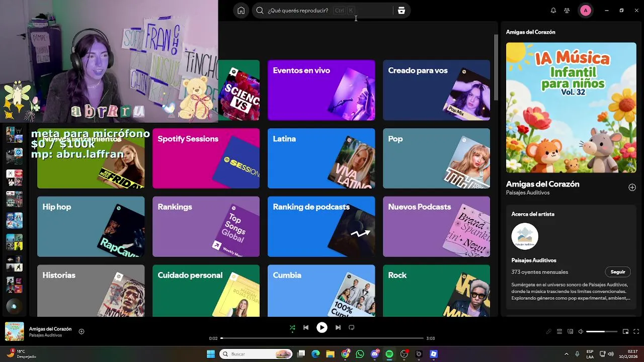Click the Paisajes Auditivos name in artist card
Viewport: 644px width, 362px height.
534,260
